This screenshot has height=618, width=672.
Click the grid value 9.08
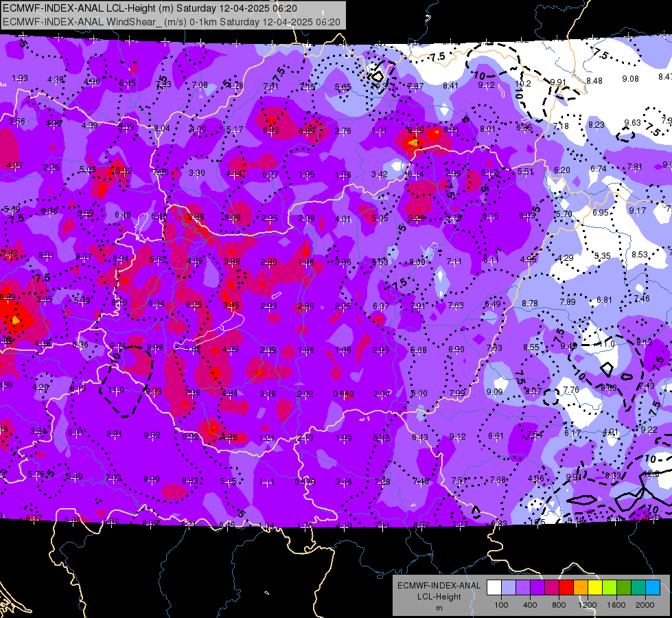click(x=630, y=78)
